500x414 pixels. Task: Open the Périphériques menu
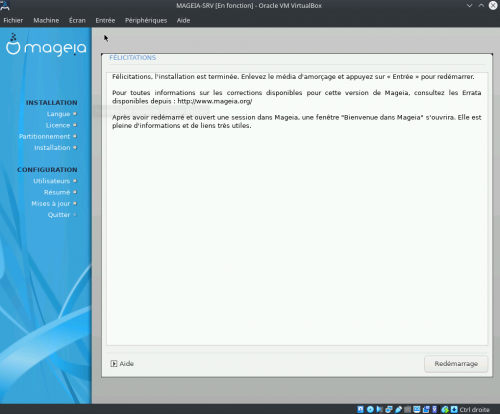[146, 20]
